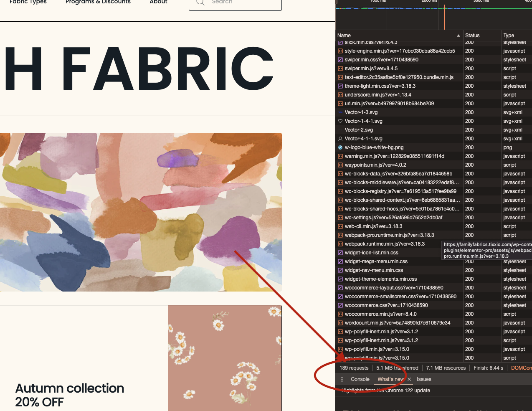Click the script icon beside woocommerce.min.js
This screenshot has height=411, width=532.
340,314
